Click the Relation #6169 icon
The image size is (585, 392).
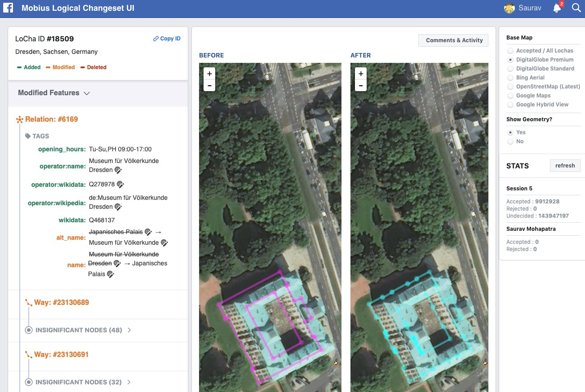19,119
